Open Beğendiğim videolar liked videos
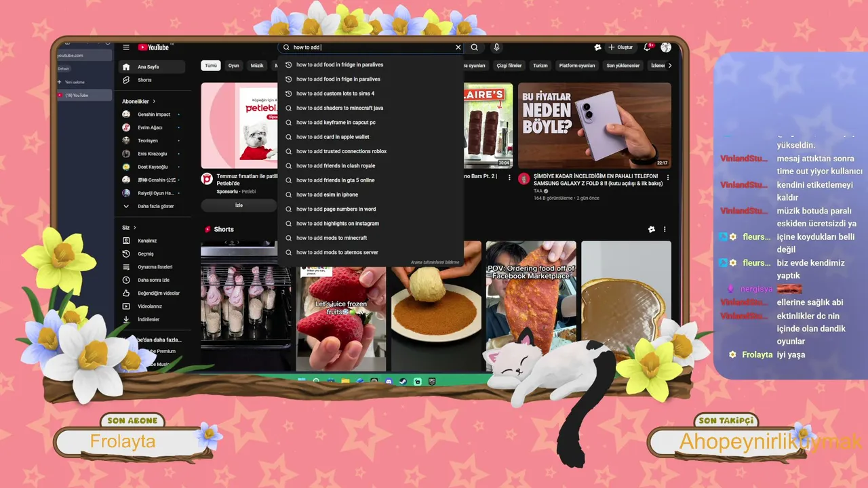 (x=151, y=293)
